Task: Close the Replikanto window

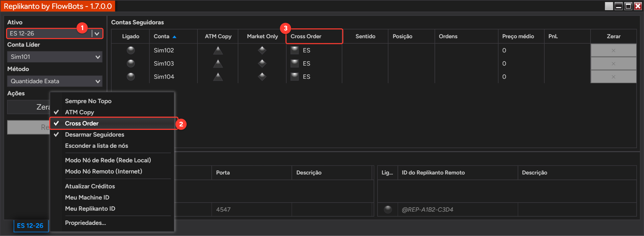Action: coord(638,6)
